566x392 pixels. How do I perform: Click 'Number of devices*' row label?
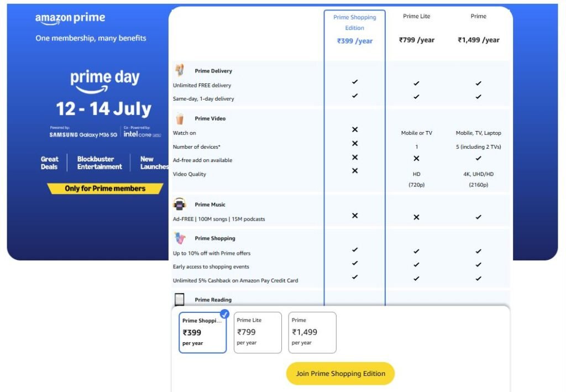coord(196,147)
